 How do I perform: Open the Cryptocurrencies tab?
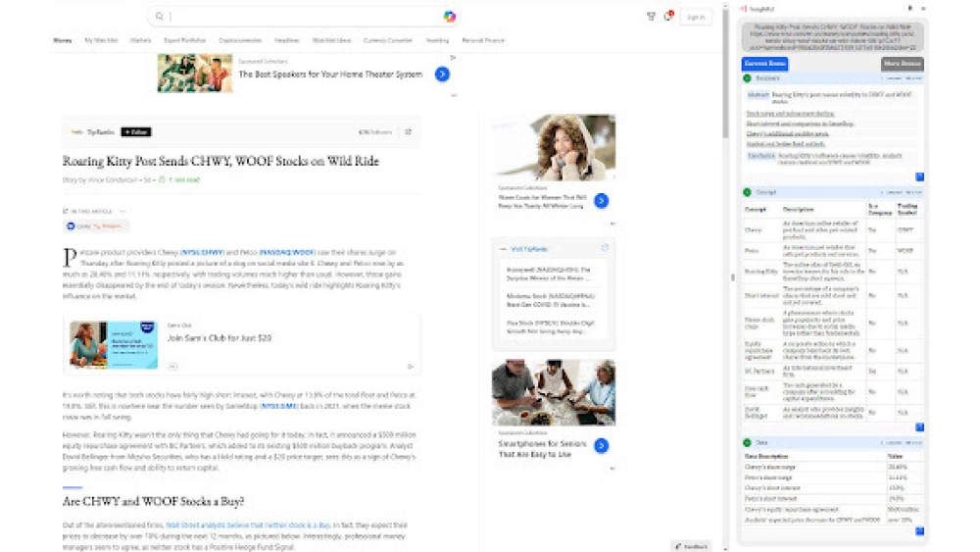coord(241,40)
